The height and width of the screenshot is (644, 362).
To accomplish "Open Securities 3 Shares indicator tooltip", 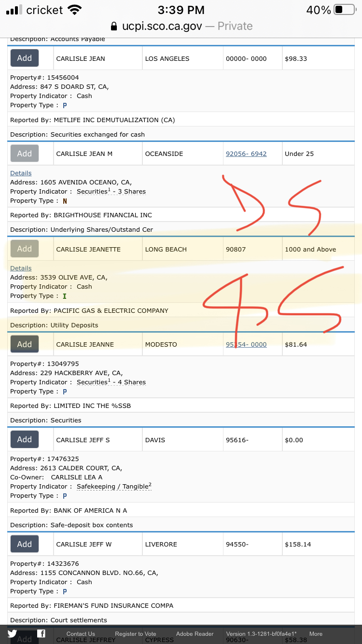I will [x=111, y=191].
